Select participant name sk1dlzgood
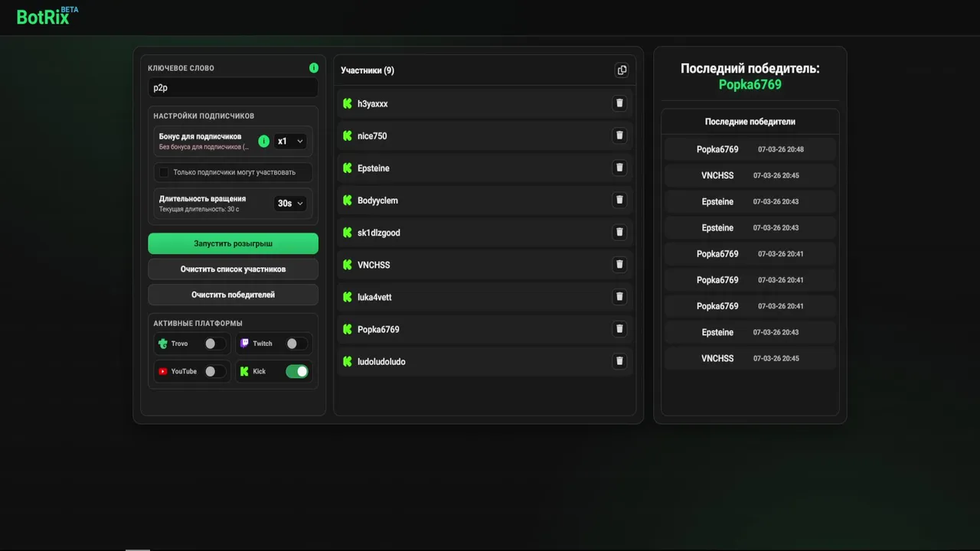 [x=378, y=233]
